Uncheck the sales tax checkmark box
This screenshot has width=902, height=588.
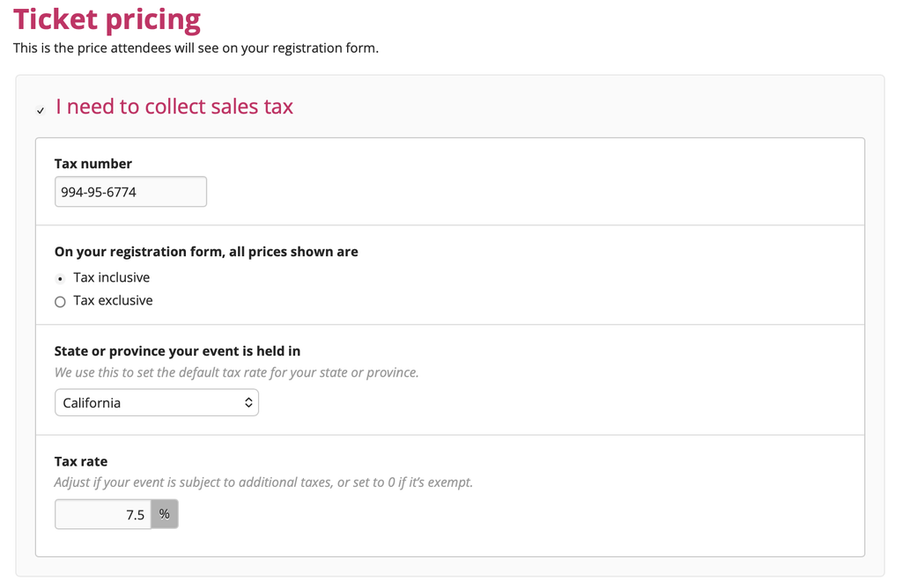tap(41, 110)
